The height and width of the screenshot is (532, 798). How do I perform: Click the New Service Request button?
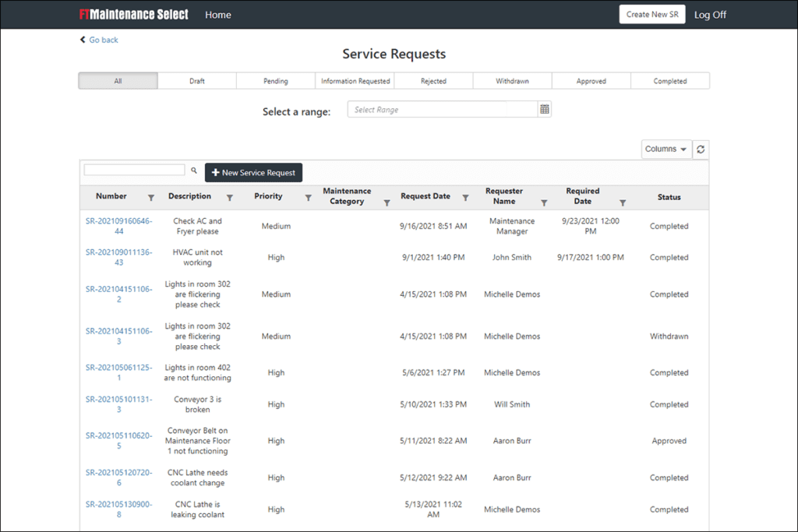click(x=253, y=172)
